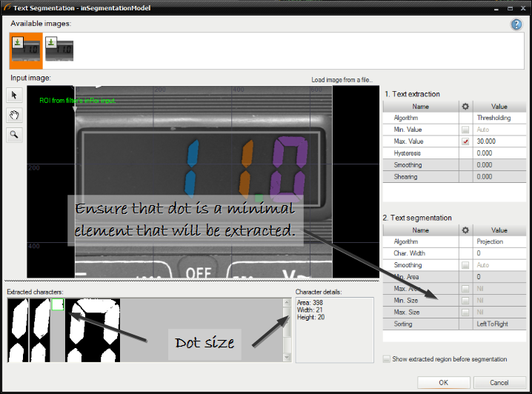Click the extracted characters scrollbar down arrow

click(x=287, y=358)
